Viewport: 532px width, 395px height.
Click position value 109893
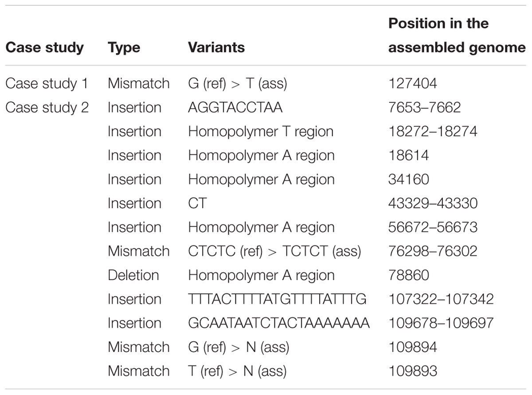pos(412,371)
